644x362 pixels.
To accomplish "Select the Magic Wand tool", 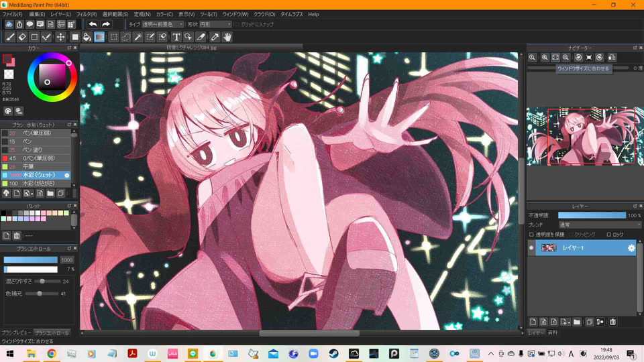I will point(138,38).
